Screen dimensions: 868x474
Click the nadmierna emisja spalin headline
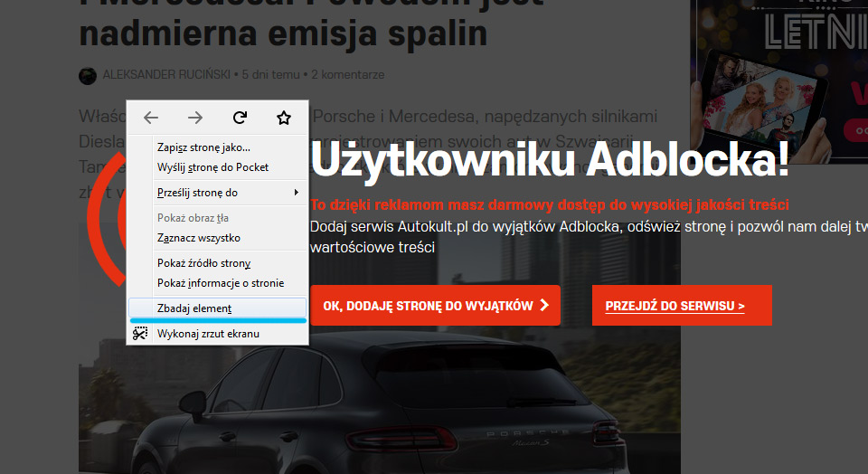[x=283, y=33]
